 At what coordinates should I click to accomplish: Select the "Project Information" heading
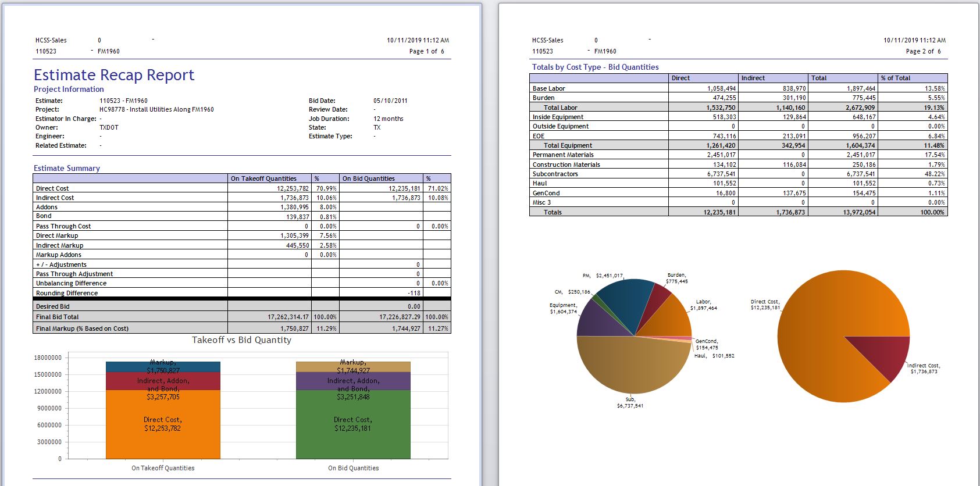click(69, 89)
